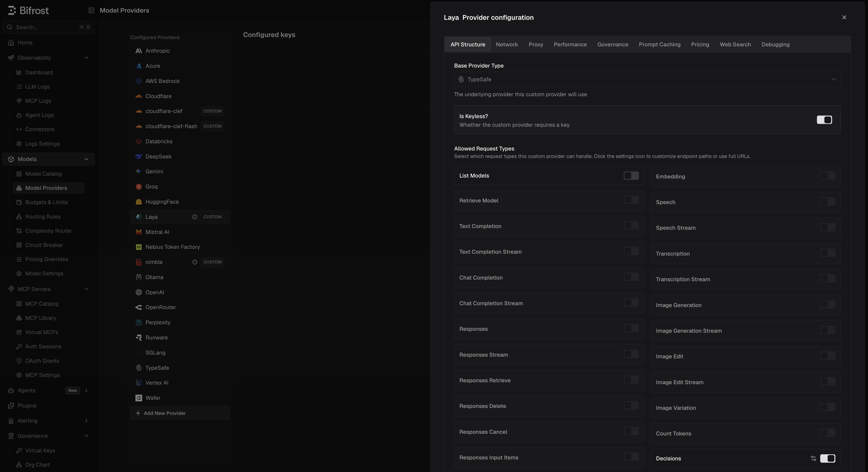Open the Prompt Caching tab
The width and height of the screenshot is (868, 472).
click(x=659, y=44)
